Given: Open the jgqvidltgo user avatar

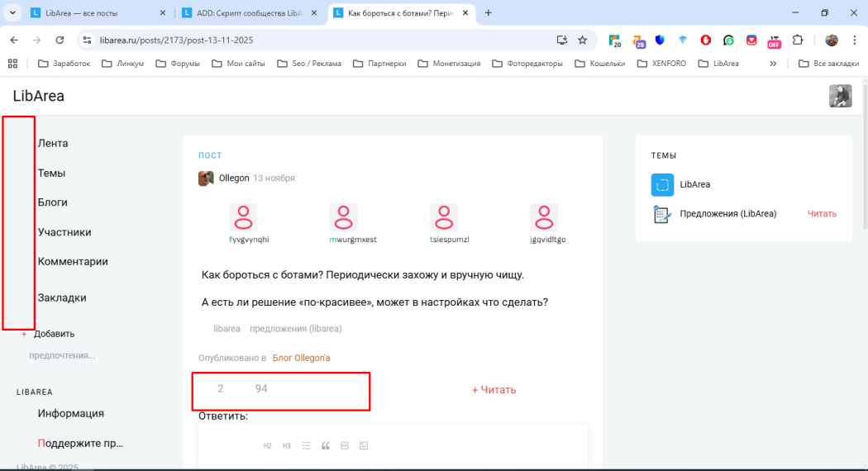Looking at the screenshot, I should click(544, 217).
